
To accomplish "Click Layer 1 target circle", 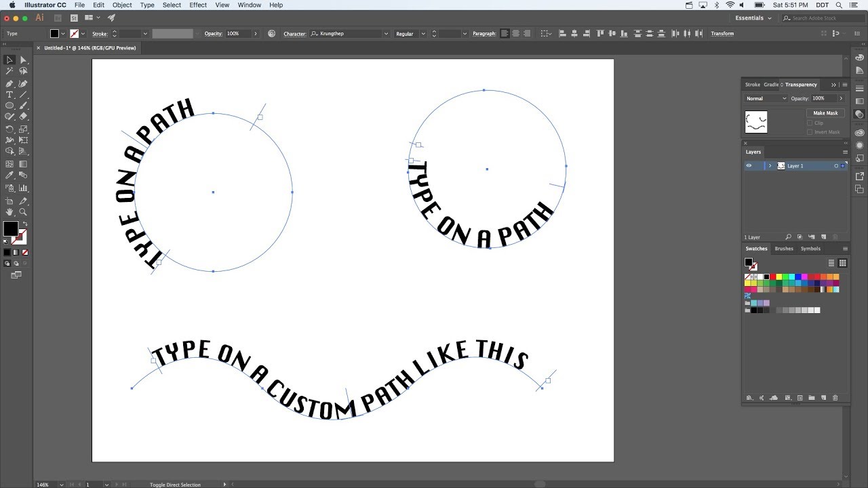I will pyautogui.click(x=836, y=166).
